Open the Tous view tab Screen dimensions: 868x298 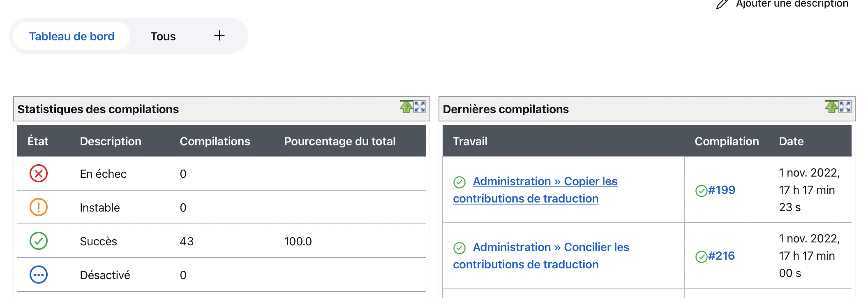coord(163,36)
